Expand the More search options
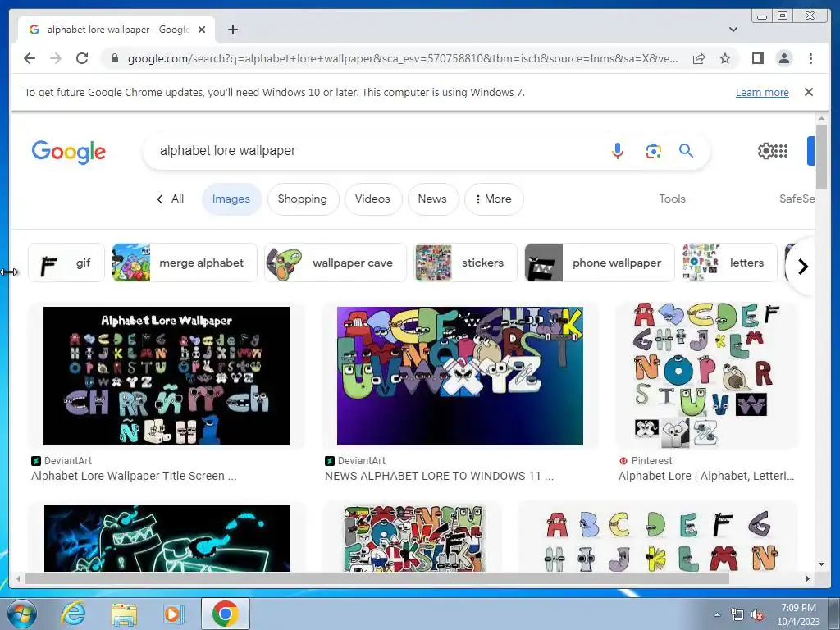Viewport: 840px width, 630px height. (x=493, y=199)
